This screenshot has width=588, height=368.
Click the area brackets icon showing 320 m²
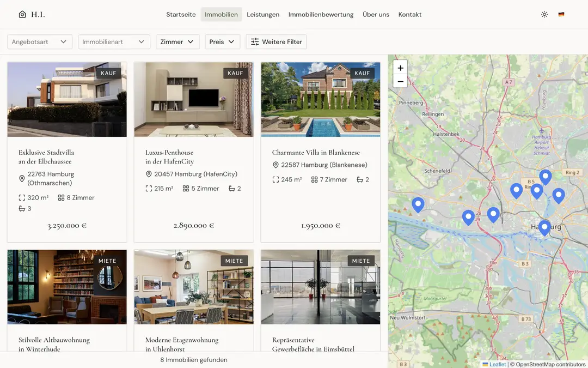[x=22, y=197]
